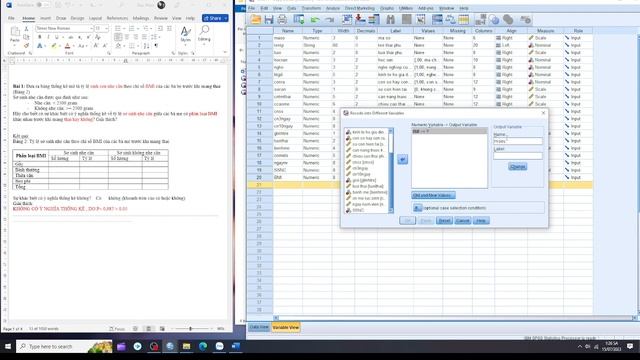
Task: Open Insert tab in Word
Action: tap(45, 18)
